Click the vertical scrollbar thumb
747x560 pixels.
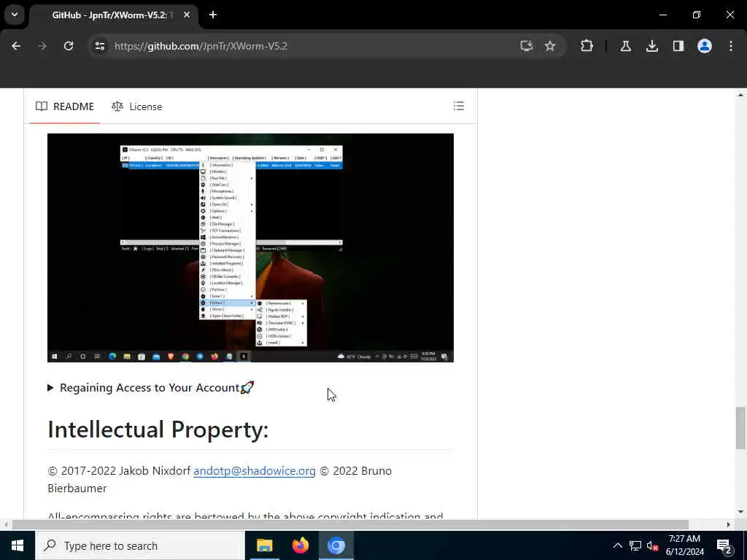[x=740, y=428]
